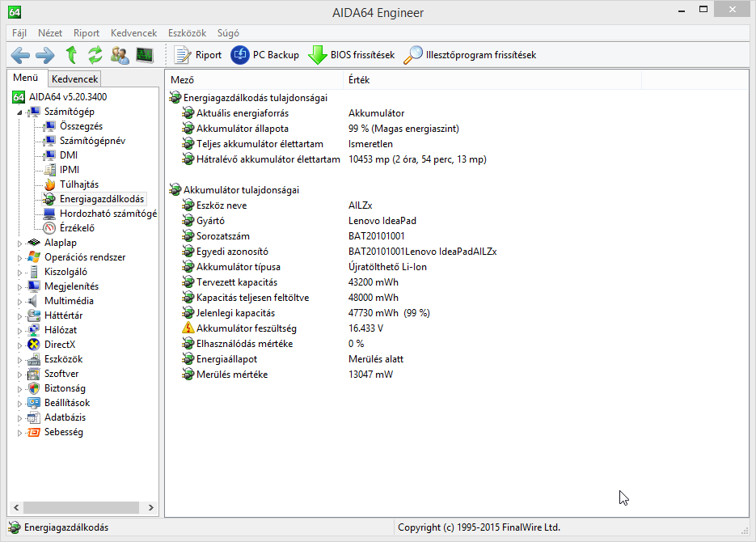Screen dimensions: 756x542
Task: Select Összegzés in the tree
Action: click(81, 126)
